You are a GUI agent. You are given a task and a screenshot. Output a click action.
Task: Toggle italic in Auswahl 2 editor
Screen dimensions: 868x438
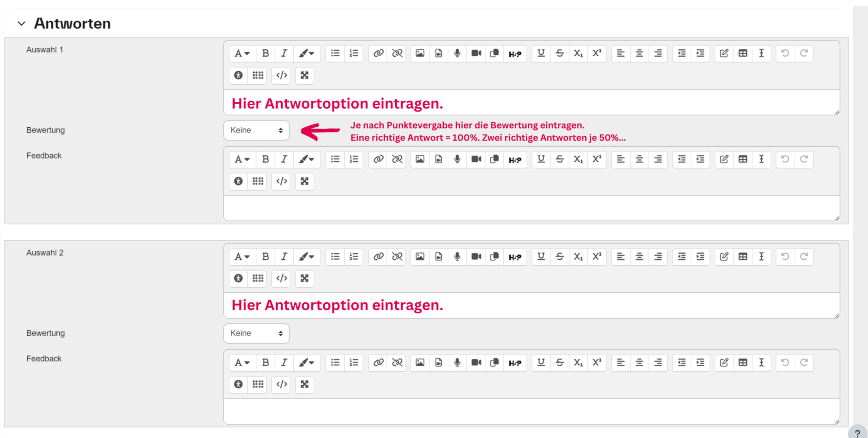284,256
